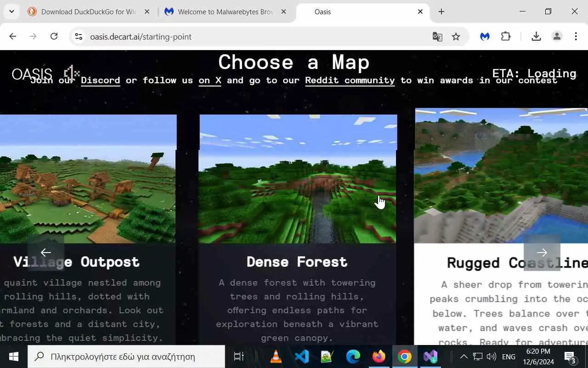Viewport: 588px width, 368px height.
Task: Open Chrome's three-dot menu
Action: 576,36
